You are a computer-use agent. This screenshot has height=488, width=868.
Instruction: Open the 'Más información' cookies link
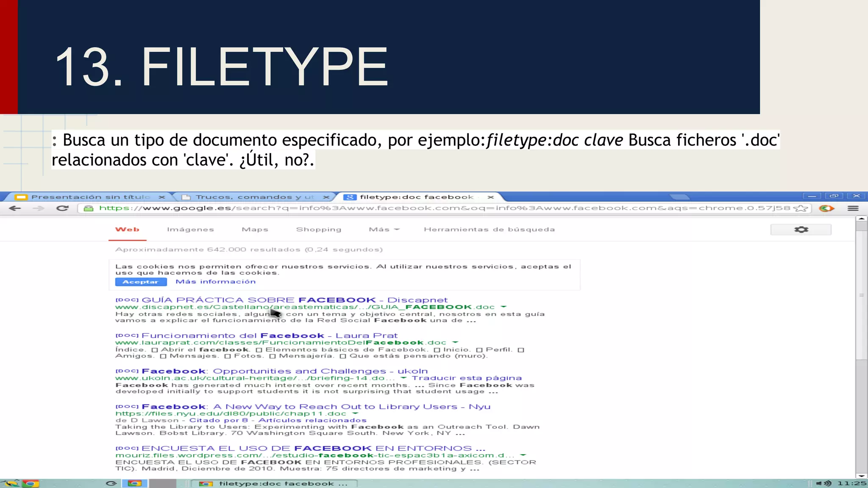click(x=216, y=281)
